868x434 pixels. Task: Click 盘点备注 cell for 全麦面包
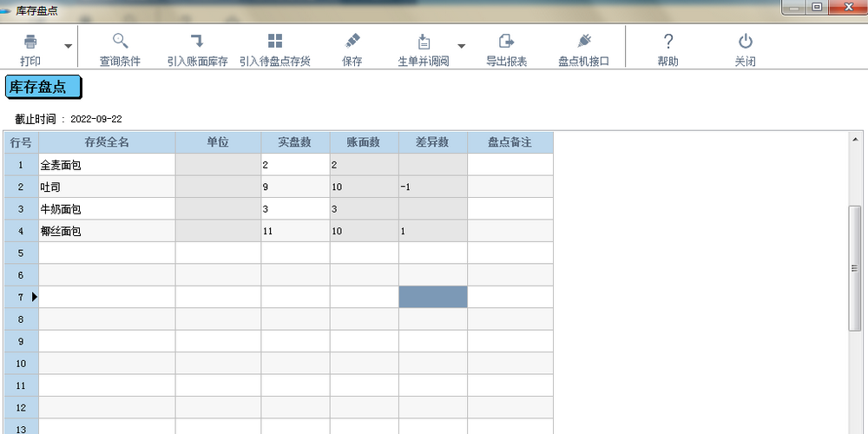click(x=510, y=164)
